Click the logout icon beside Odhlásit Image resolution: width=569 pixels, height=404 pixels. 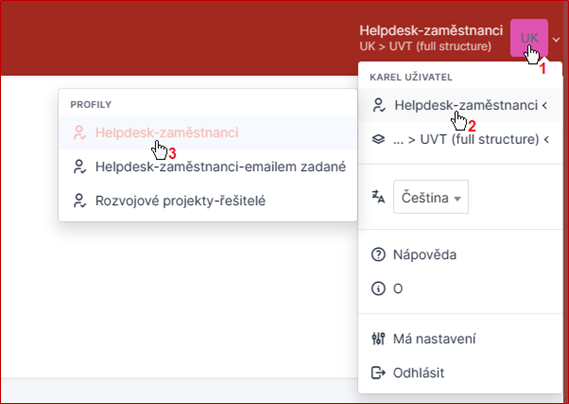pos(378,373)
